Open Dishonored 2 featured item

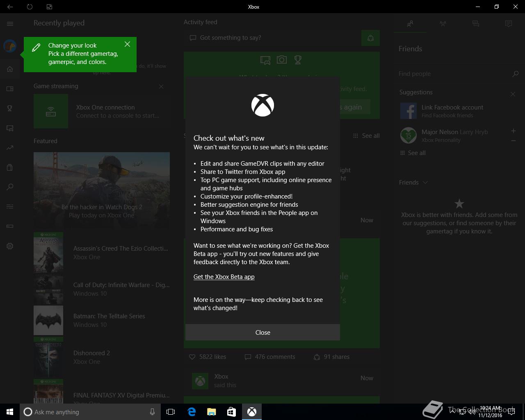102,357
